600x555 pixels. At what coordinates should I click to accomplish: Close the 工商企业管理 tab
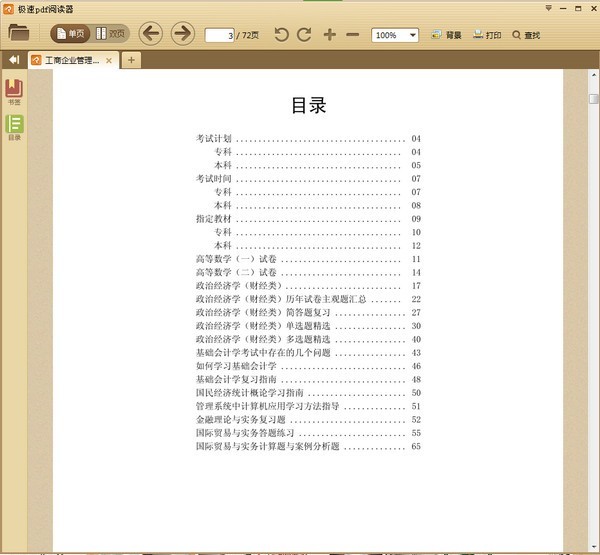109,60
